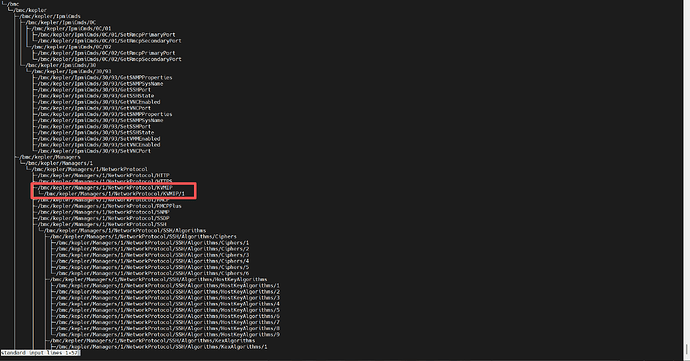The width and height of the screenshot is (690, 361).
Task: Click the NetworkProtocol/KVMIP/1 line
Action: pos(114,194)
